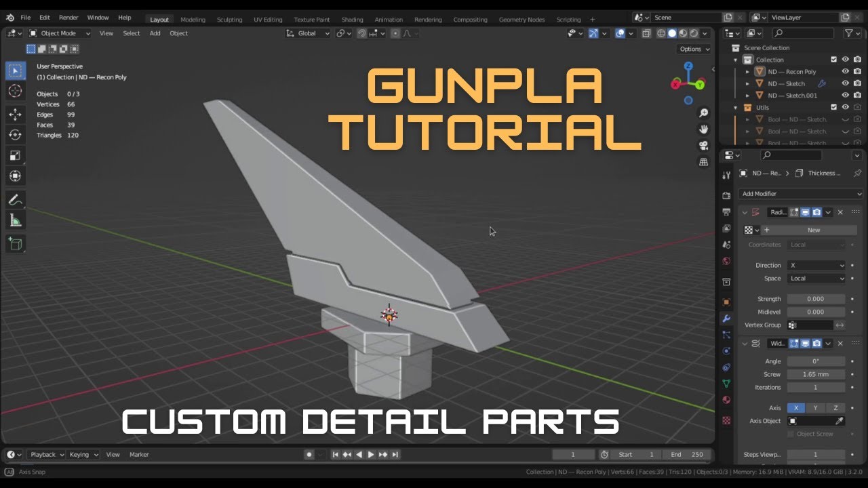This screenshot has height=488, width=868.
Task: Activate the Rotate tool
Action: point(16,135)
